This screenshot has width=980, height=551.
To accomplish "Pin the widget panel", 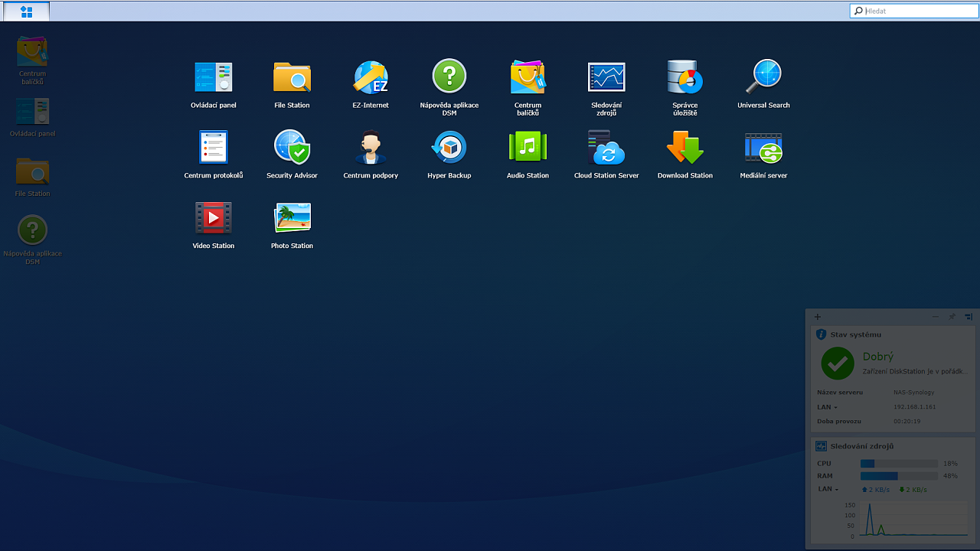I will (x=952, y=317).
